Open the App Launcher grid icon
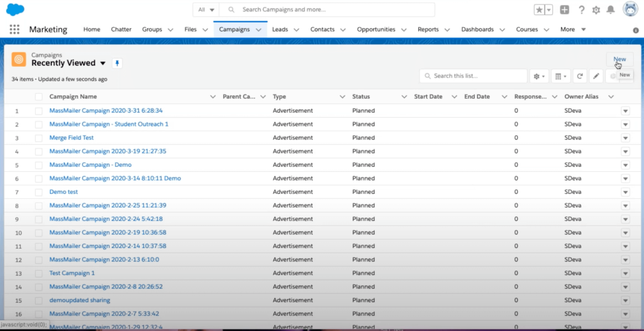The height and width of the screenshot is (331, 644). coord(14,30)
